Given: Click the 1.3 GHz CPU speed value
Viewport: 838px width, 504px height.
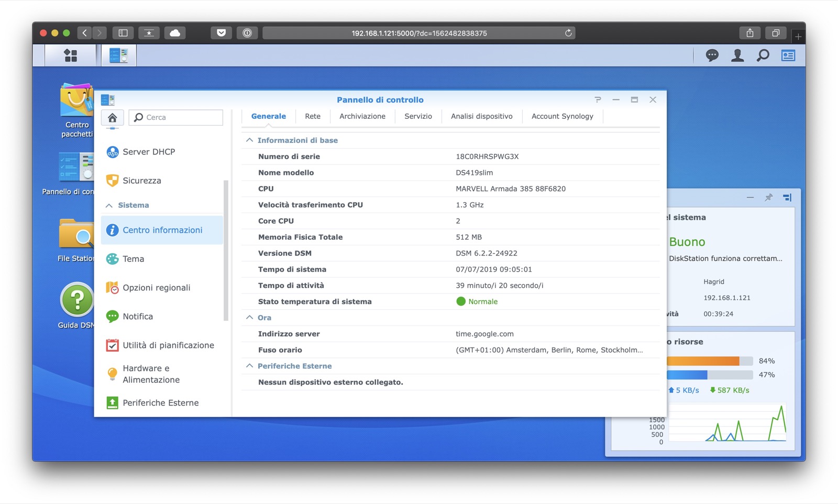Looking at the screenshot, I should [470, 205].
